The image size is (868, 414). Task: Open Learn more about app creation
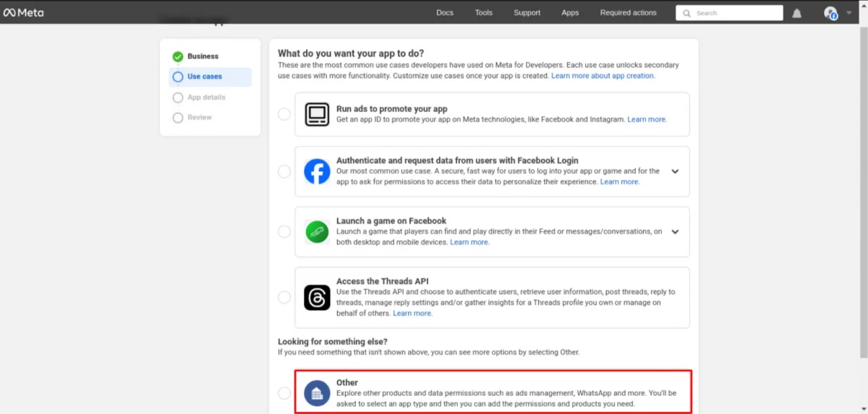pyautogui.click(x=603, y=76)
